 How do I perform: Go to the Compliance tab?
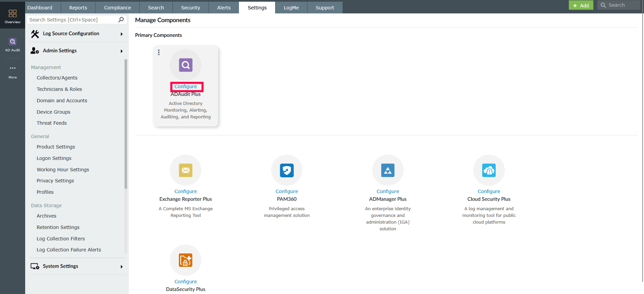117,8
